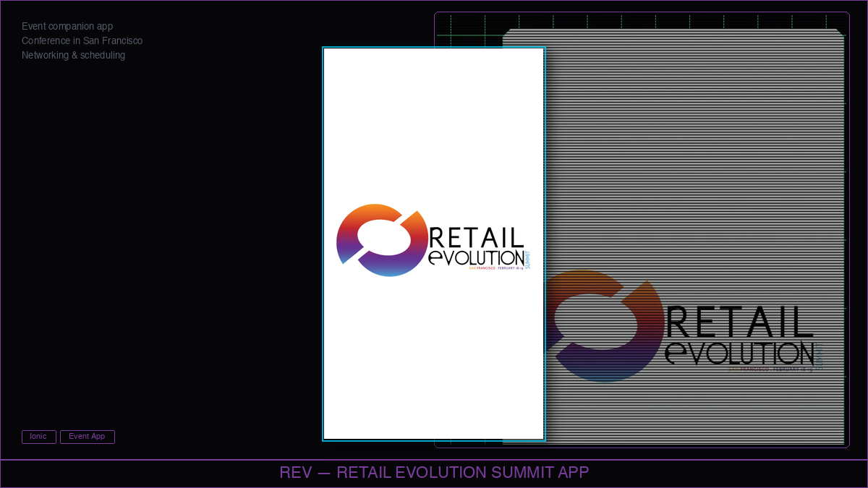This screenshot has width=868, height=488.
Task: Click the Retail Evolution swirl logo icon
Action: [x=380, y=239]
